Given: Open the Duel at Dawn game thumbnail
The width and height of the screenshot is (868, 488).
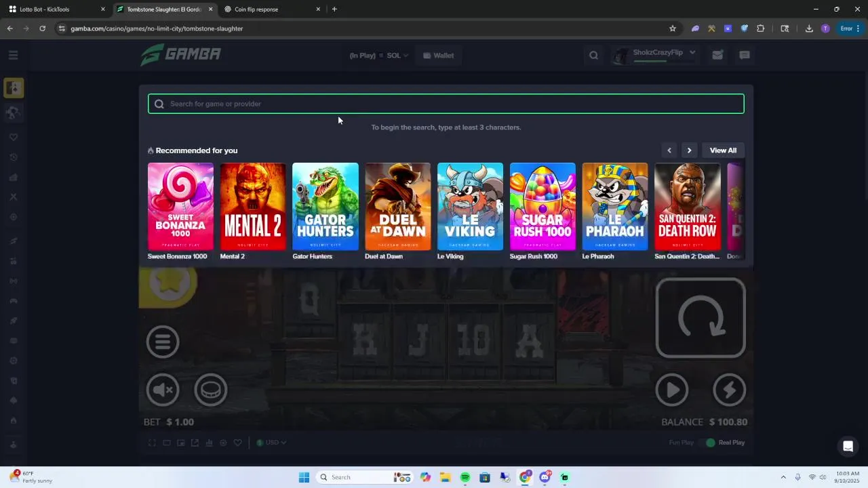Looking at the screenshot, I should (397, 207).
